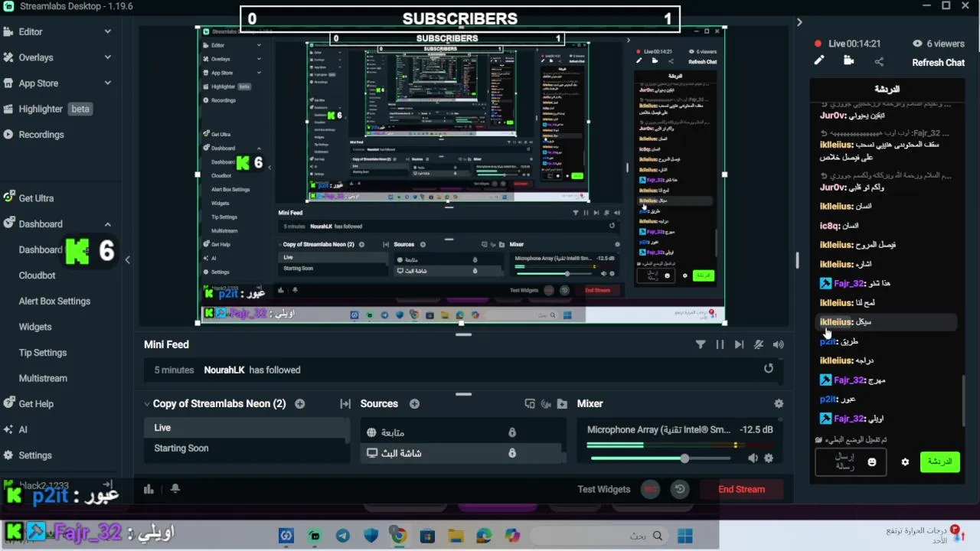
Task: Collapse the chat panel chevron at top
Action: click(799, 22)
